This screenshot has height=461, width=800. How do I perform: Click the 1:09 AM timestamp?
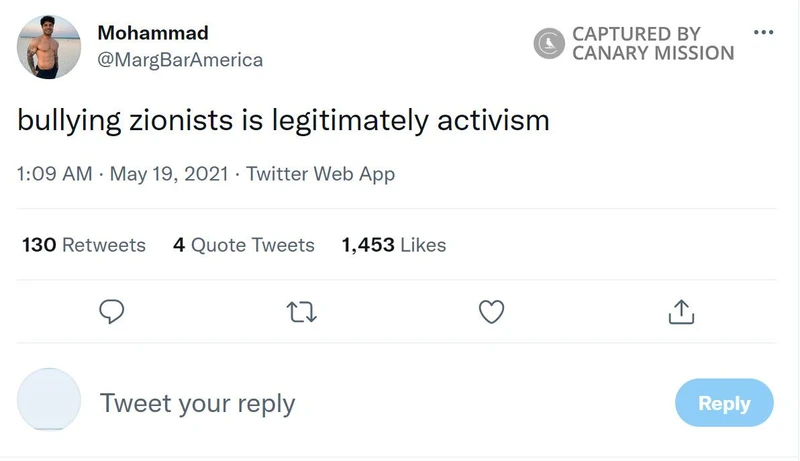pyautogui.click(x=55, y=174)
